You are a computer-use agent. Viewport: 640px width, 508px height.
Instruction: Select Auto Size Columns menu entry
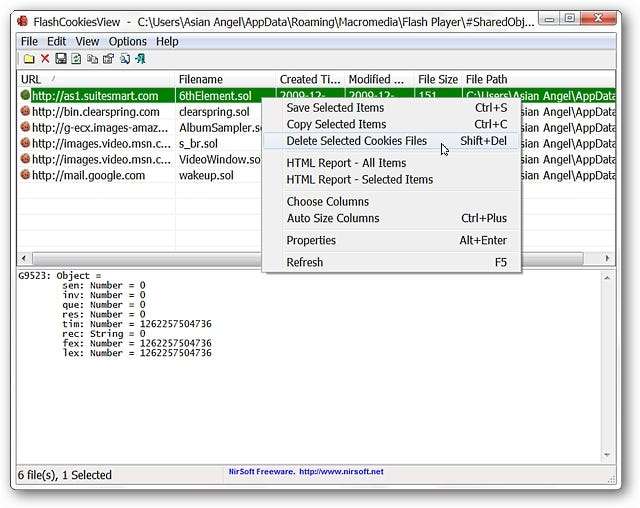click(333, 218)
